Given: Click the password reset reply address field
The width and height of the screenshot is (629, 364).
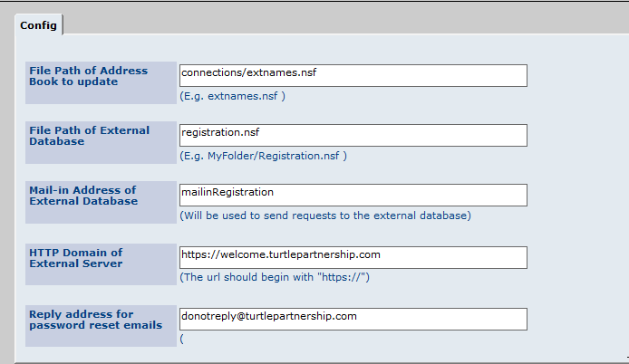Looking at the screenshot, I should pos(353,319).
